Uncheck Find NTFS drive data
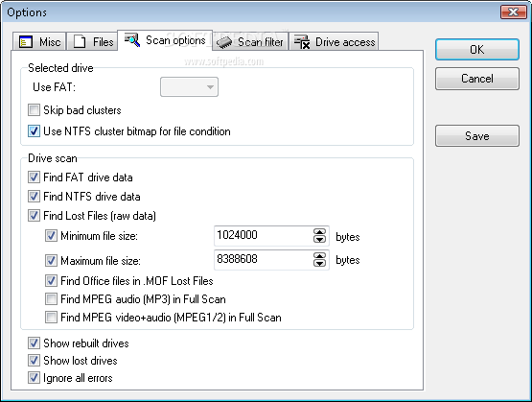This screenshot has height=402, width=532. 34,197
